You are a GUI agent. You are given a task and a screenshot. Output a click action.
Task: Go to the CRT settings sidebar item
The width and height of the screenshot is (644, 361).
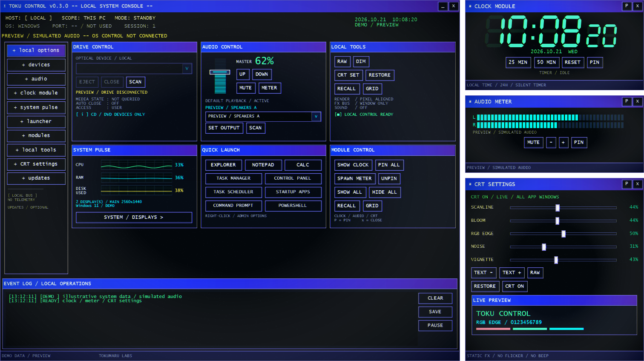pos(36,164)
